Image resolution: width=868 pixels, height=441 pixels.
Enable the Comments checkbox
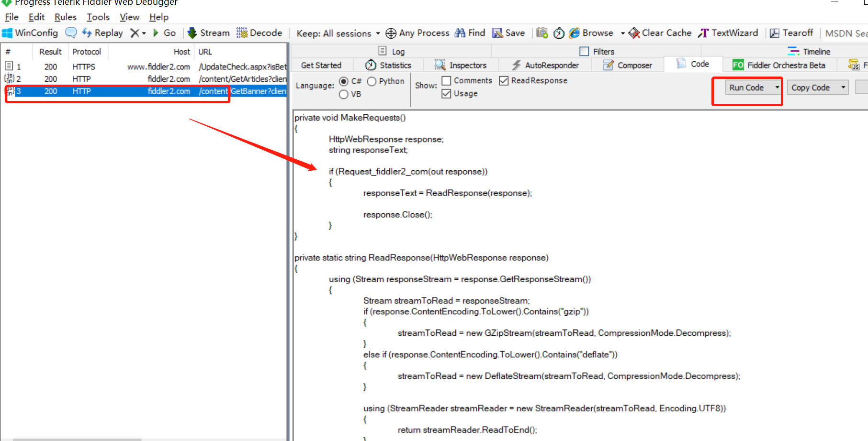pyautogui.click(x=446, y=81)
